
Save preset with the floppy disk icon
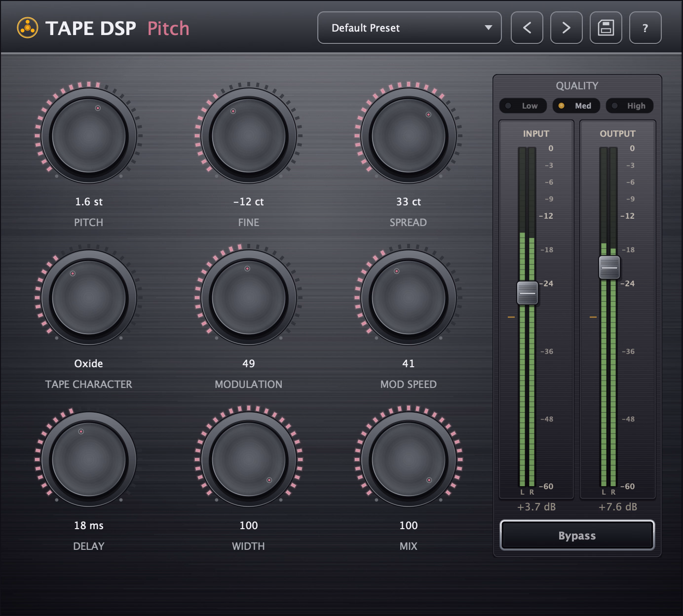click(x=606, y=28)
